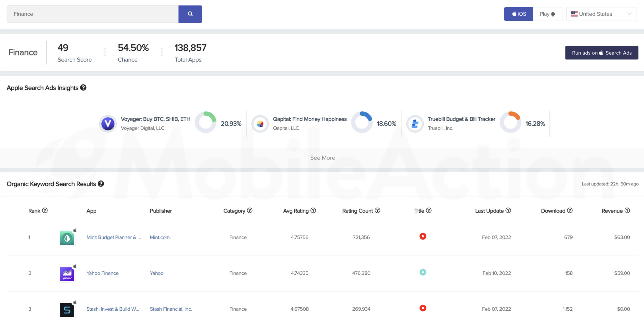Click the Mint app icon thumbnail

pos(67,238)
